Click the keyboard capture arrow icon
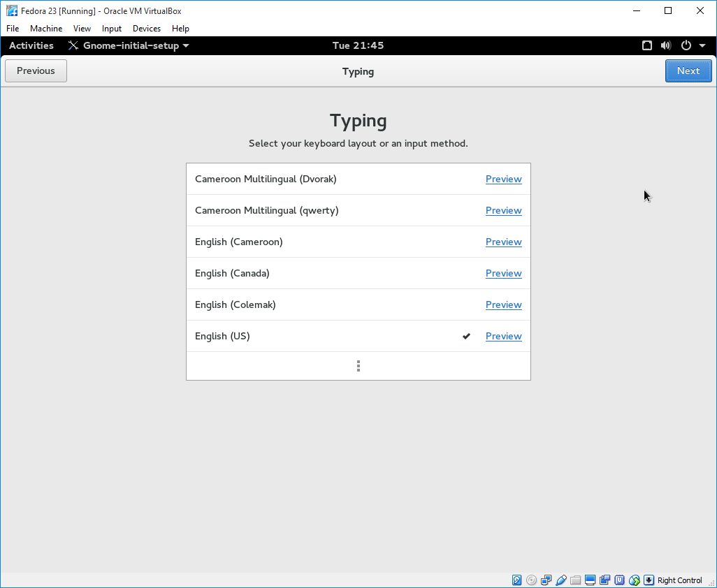 (x=649, y=580)
